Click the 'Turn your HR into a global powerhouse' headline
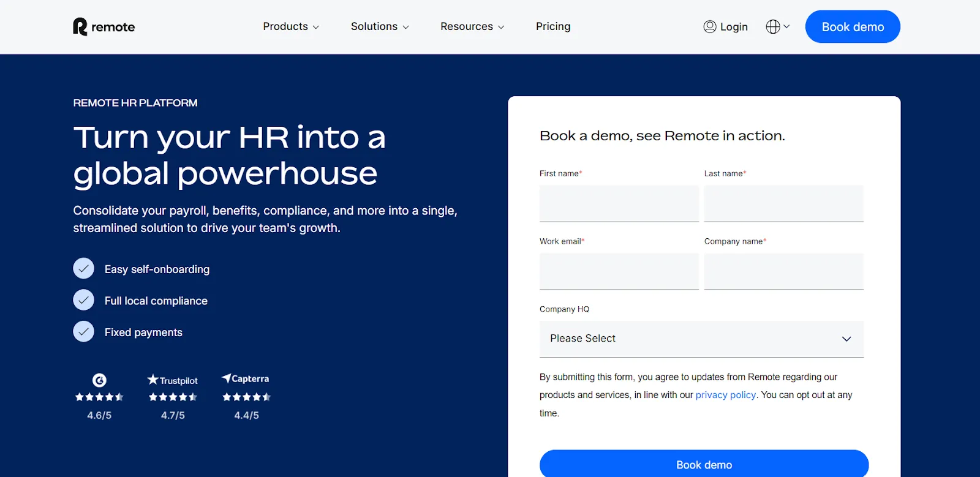The width and height of the screenshot is (980, 477). point(230,156)
